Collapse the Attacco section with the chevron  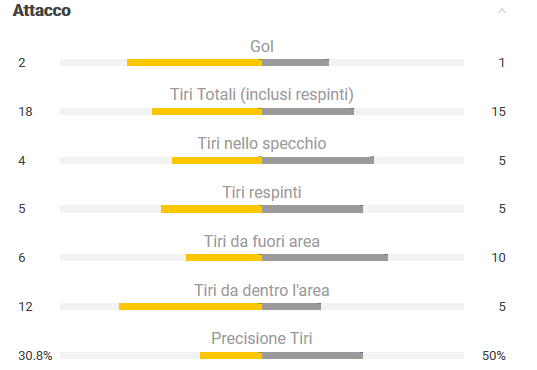click(x=502, y=11)
